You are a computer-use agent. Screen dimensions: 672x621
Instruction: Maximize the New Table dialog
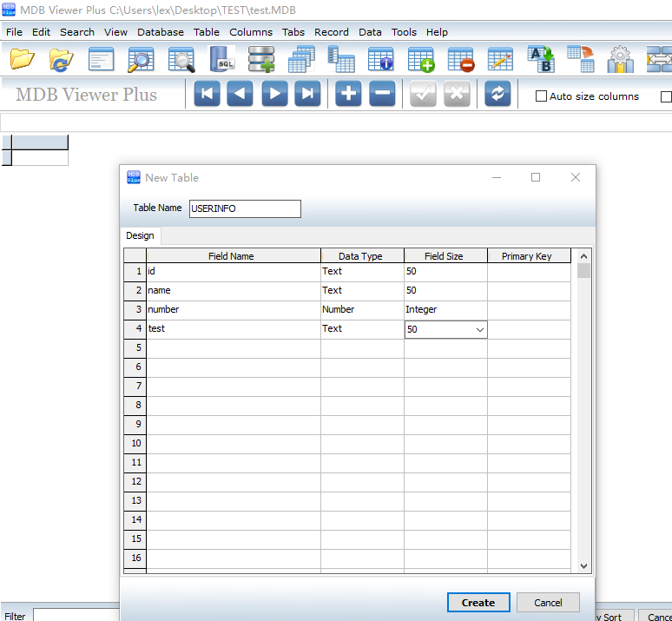536,177
